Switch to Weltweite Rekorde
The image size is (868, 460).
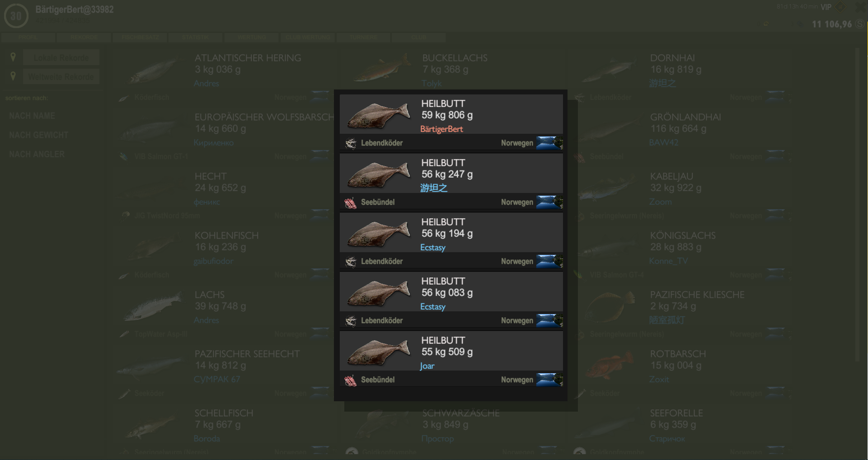pos(61,77)
